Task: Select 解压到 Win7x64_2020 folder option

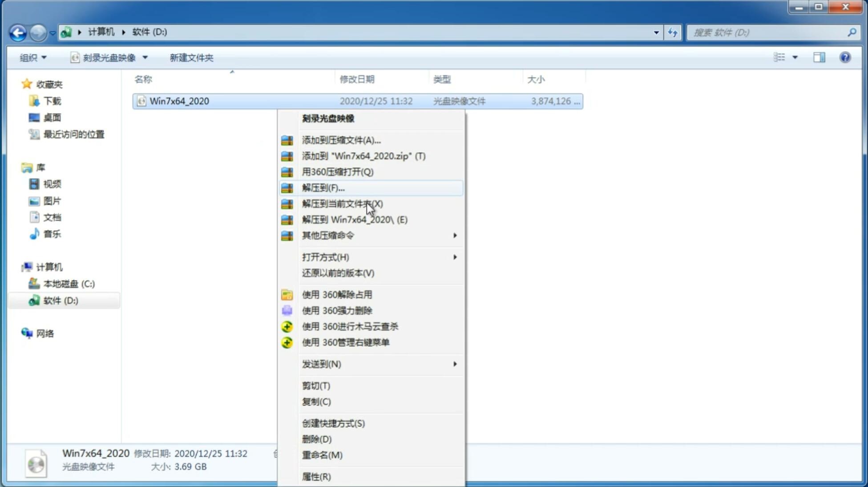Action: pyautogui.click(x=355, y=219)
